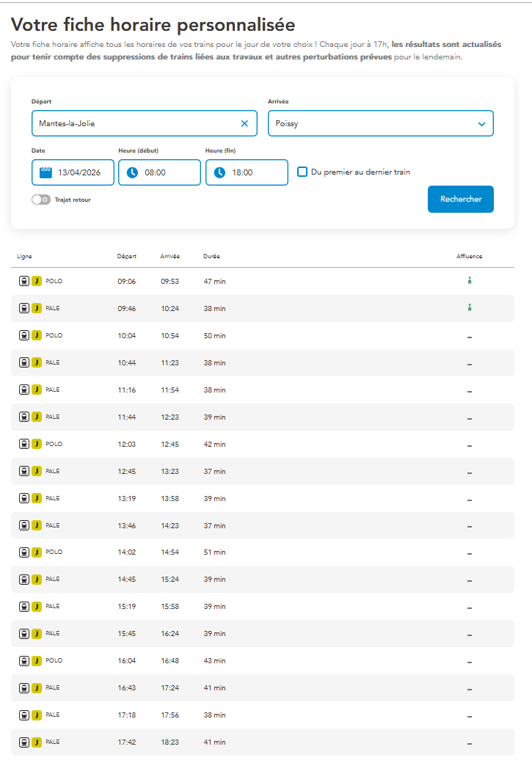Click the green crowd icon on the 09:06 row
The image size is (532, 763).
click(469, 280)
